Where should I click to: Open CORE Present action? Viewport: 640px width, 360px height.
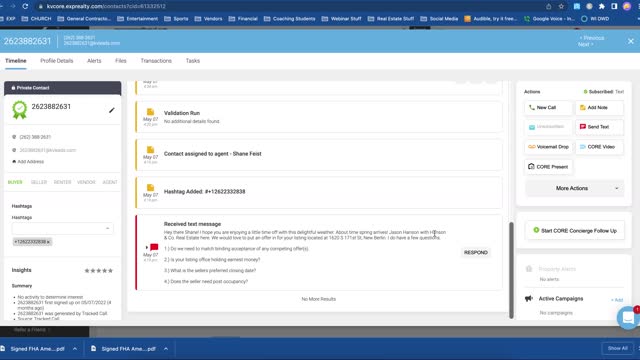[x=548, y=167]
